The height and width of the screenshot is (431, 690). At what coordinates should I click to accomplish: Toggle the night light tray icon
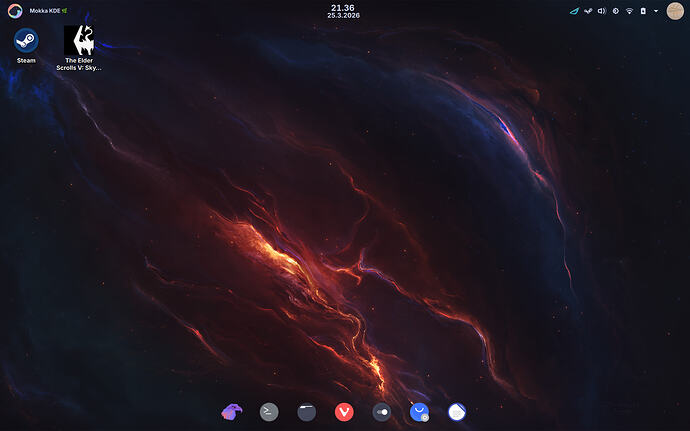(x=616, y=11)
